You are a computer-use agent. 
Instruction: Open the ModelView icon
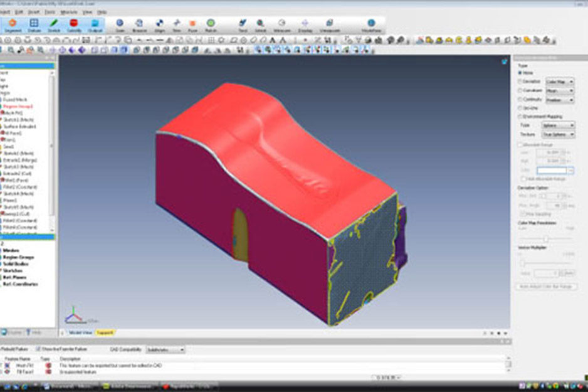[x=371, y=24]
